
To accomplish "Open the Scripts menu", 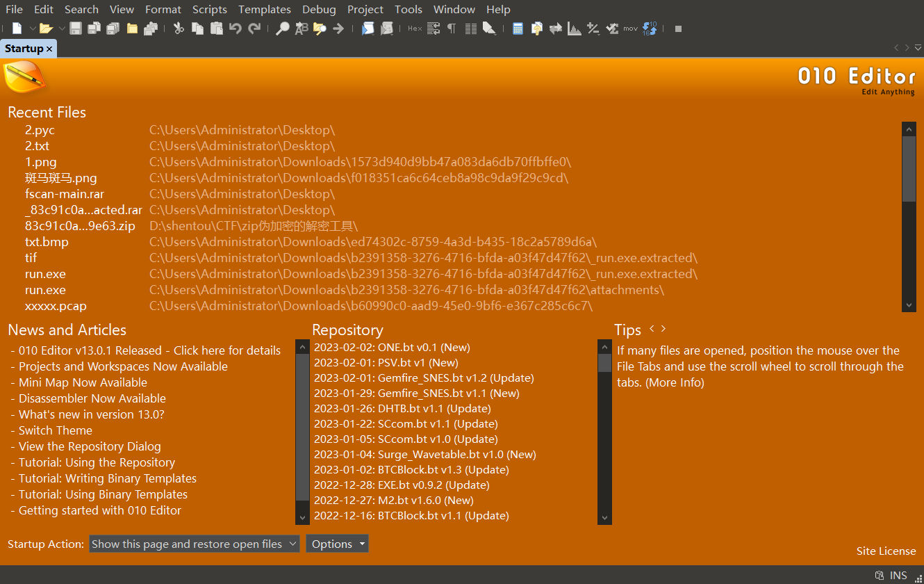I will [x=210, y=9].
